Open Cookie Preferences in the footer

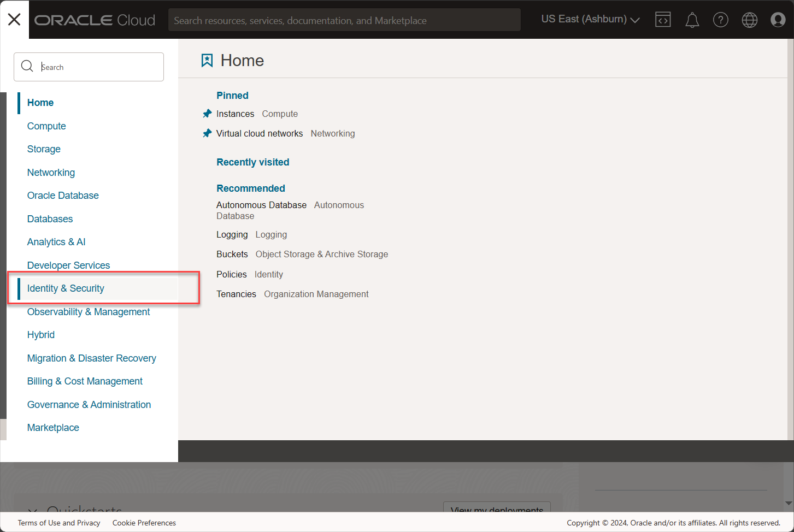click(x=144, y=523)
